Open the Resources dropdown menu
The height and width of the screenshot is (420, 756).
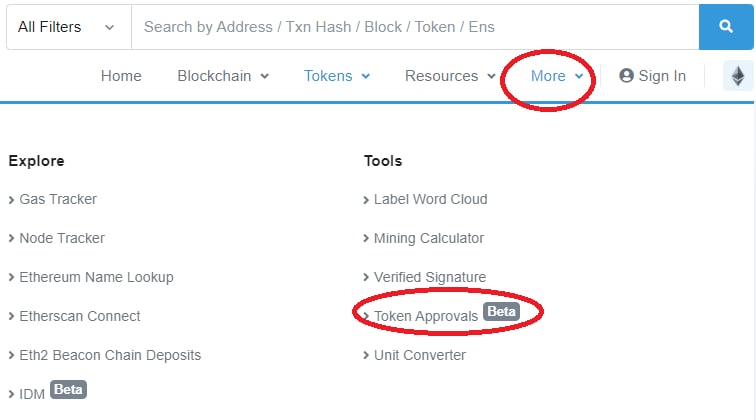coord(450,76)
